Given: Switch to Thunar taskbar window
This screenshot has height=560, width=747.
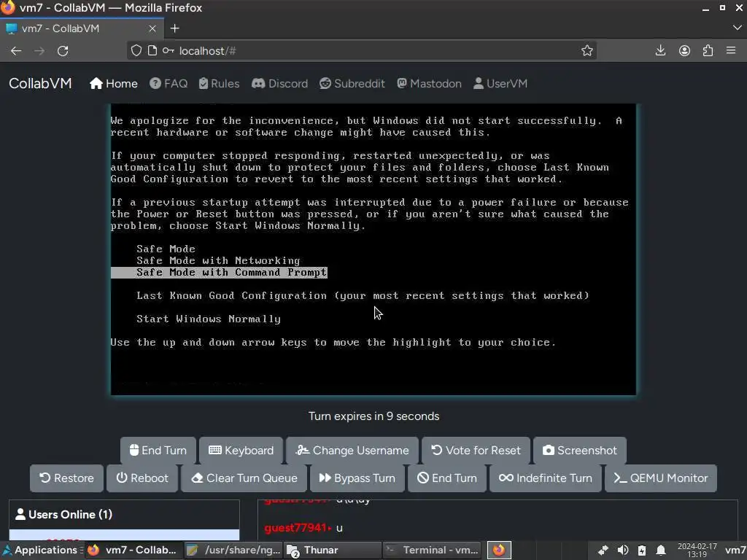Looking at the screenshot, I should click(x=333, y=550).
